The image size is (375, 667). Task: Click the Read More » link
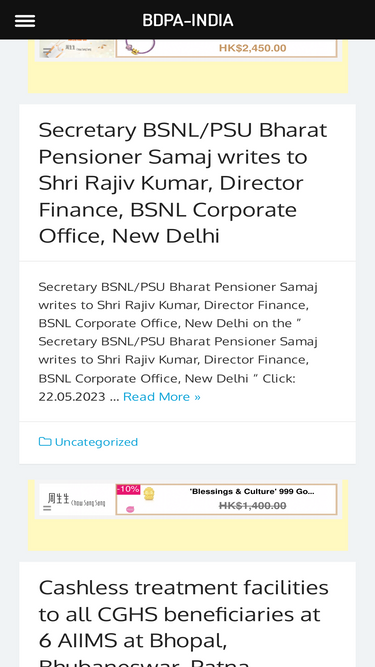tap(162, 397)
